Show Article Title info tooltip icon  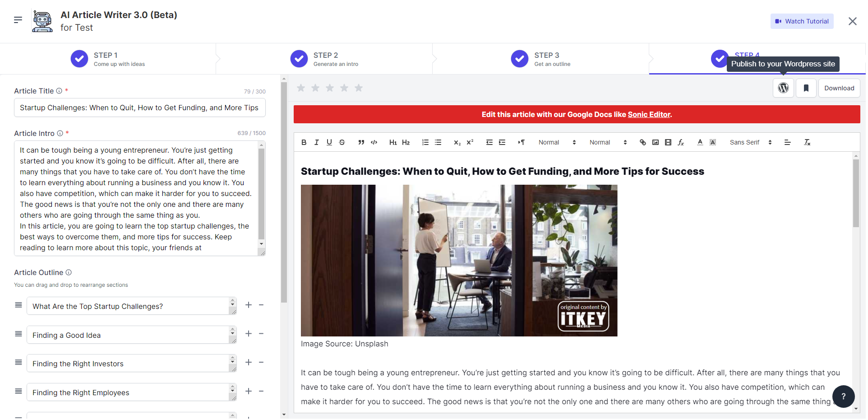click(x=59, y=91)
